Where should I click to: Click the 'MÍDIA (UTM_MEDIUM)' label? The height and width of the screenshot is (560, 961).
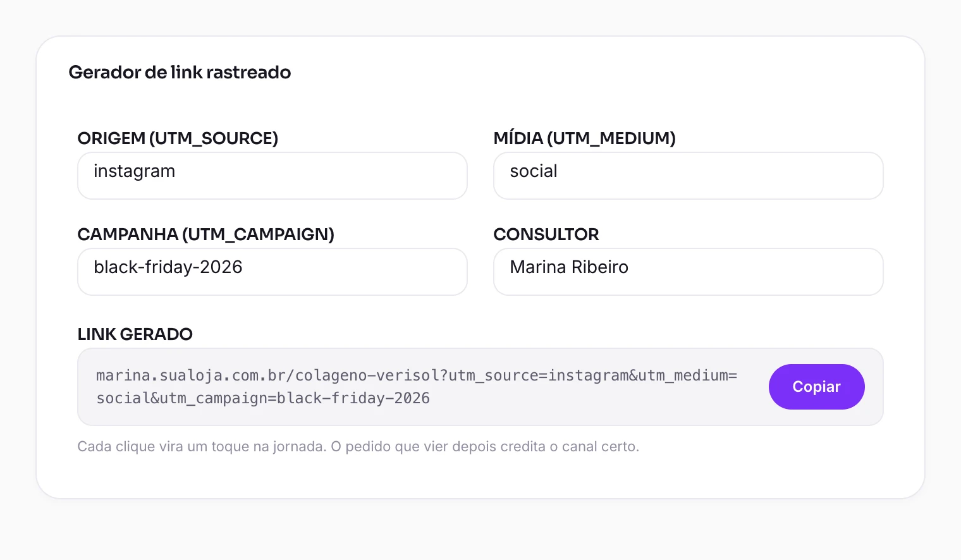[x=585, y=138]
